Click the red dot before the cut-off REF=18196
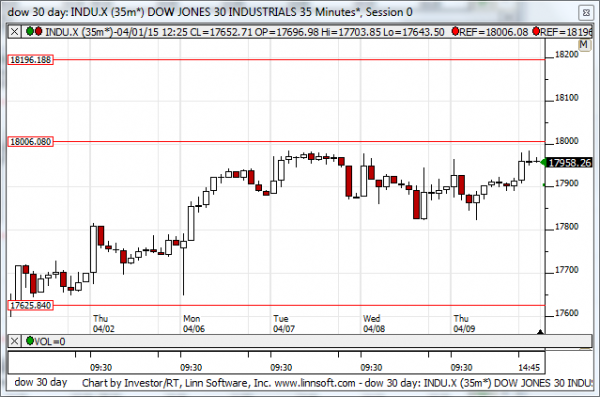600x397 pixels. click(536, 31)
